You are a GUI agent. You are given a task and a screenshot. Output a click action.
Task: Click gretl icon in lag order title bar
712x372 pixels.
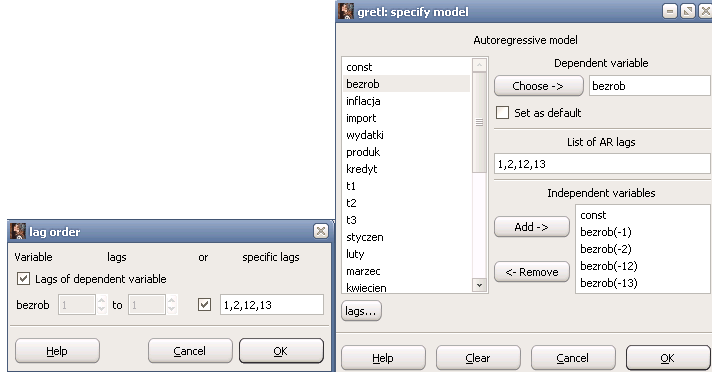18,231
